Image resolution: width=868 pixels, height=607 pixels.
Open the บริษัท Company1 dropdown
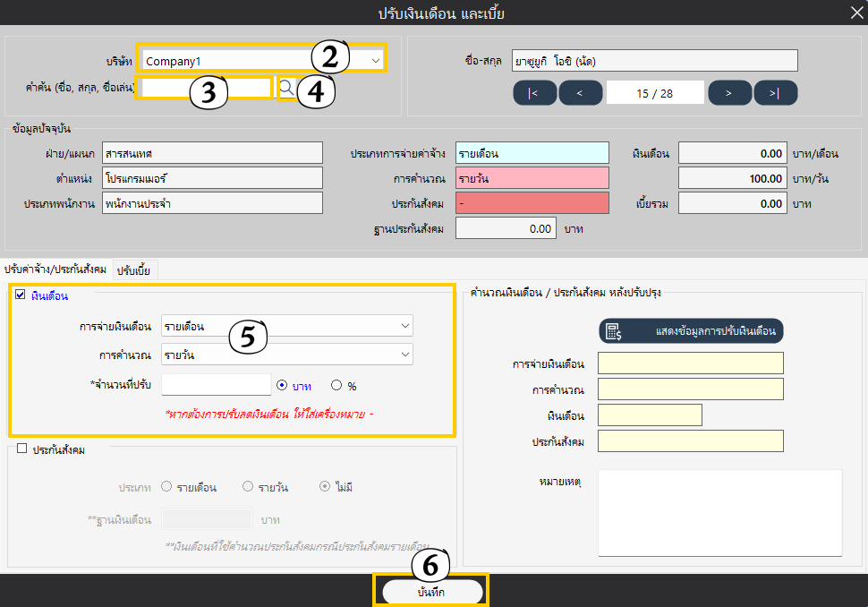(x=376, y=61)
